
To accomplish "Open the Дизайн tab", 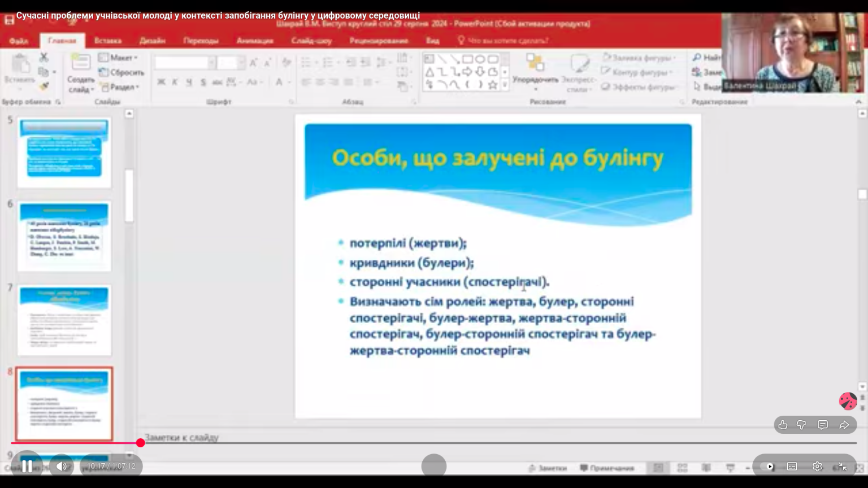I will tap(152, 41).
